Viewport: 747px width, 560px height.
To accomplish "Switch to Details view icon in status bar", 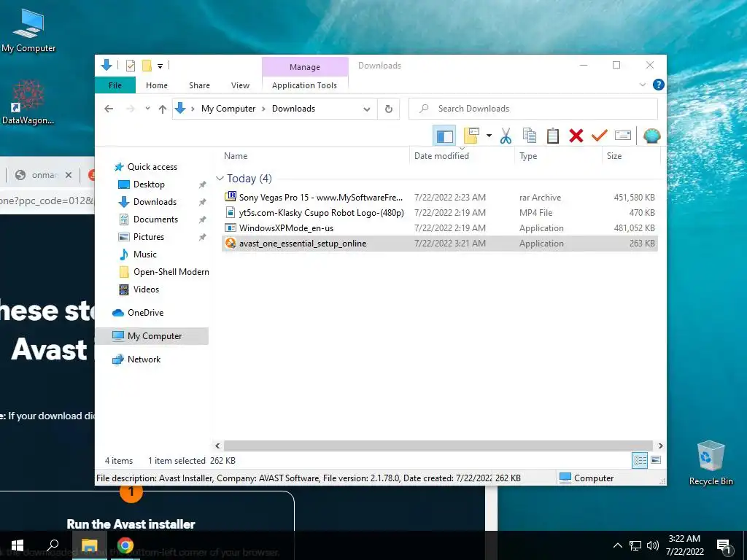I will click(640, 460).
